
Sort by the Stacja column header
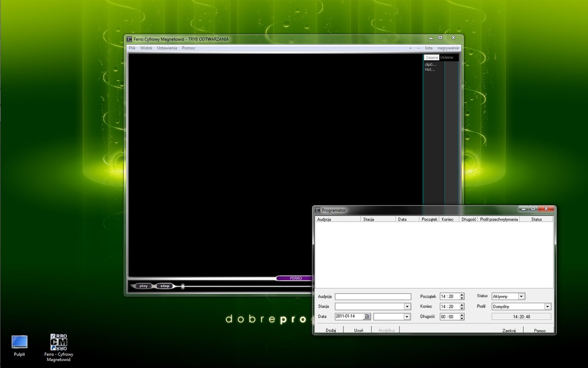pyautogui.click(x=378, y=219)
